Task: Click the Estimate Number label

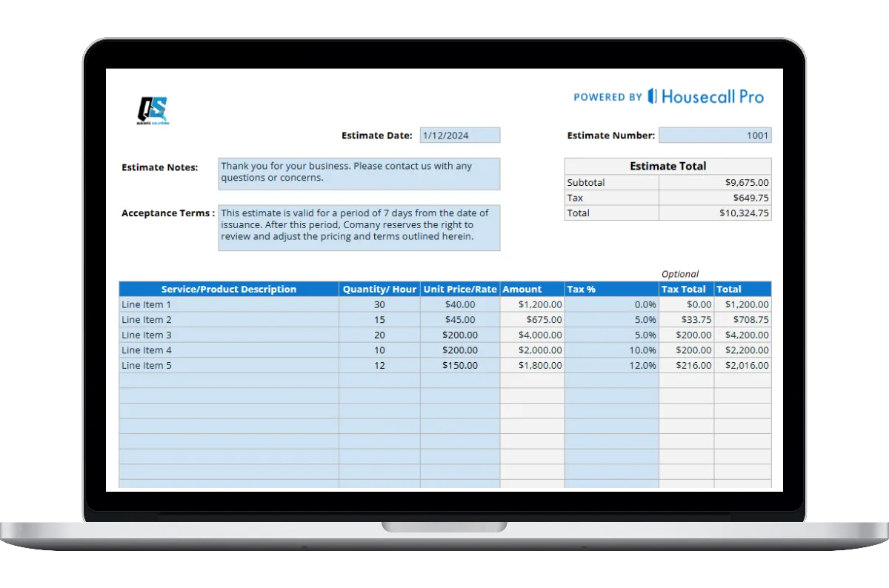Action: point(611,136)
